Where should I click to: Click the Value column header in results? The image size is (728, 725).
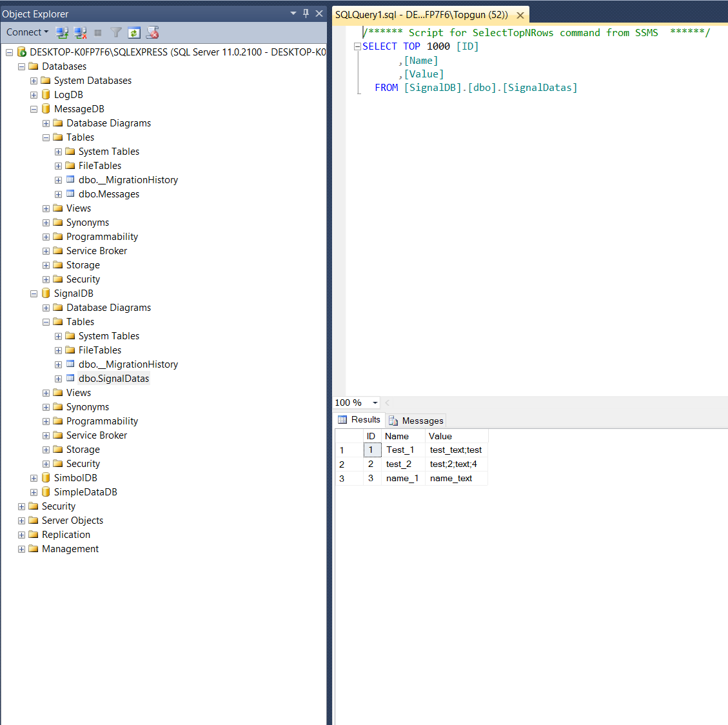coord(457,436)
